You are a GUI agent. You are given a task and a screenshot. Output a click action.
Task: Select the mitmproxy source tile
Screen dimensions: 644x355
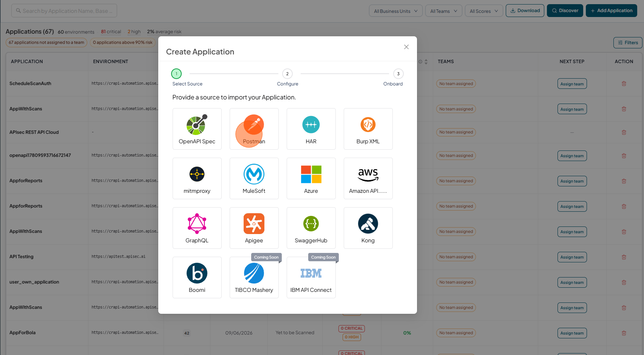click(197, 178)
